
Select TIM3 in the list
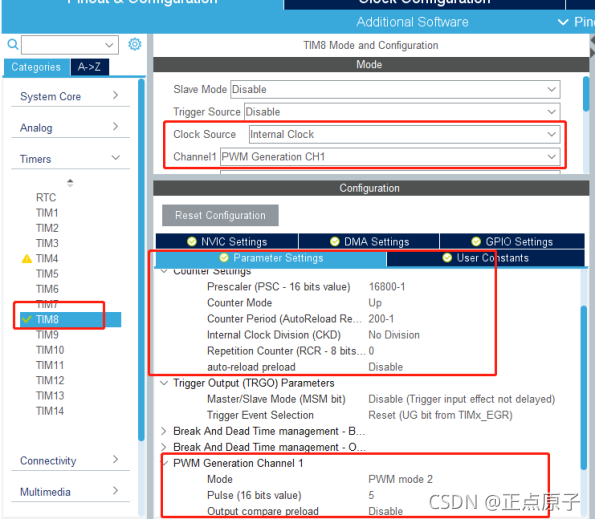point(47,243)
